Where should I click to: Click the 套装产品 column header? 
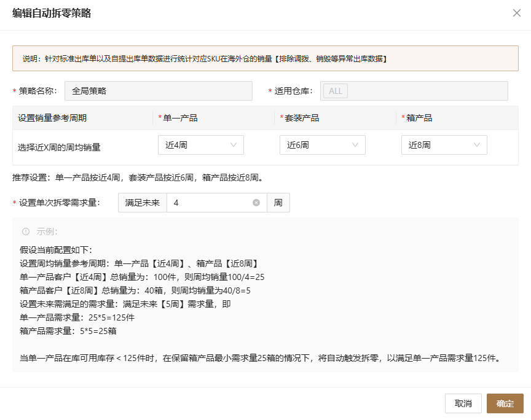[x=302, y=118]
